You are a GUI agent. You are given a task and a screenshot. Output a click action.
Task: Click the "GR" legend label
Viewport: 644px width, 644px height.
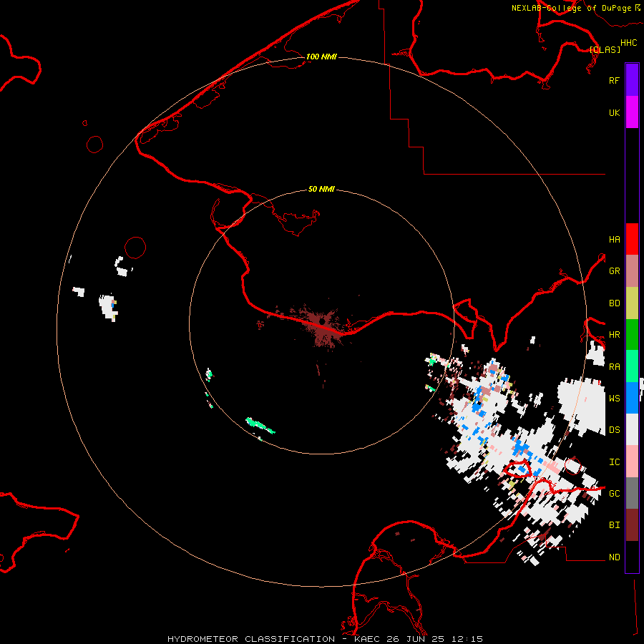[614, 271]
